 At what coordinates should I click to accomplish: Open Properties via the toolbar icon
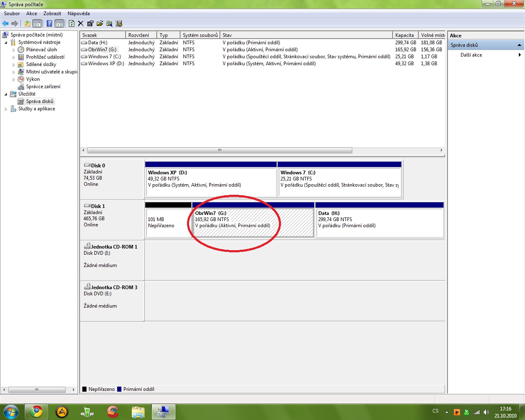(90, 23)
